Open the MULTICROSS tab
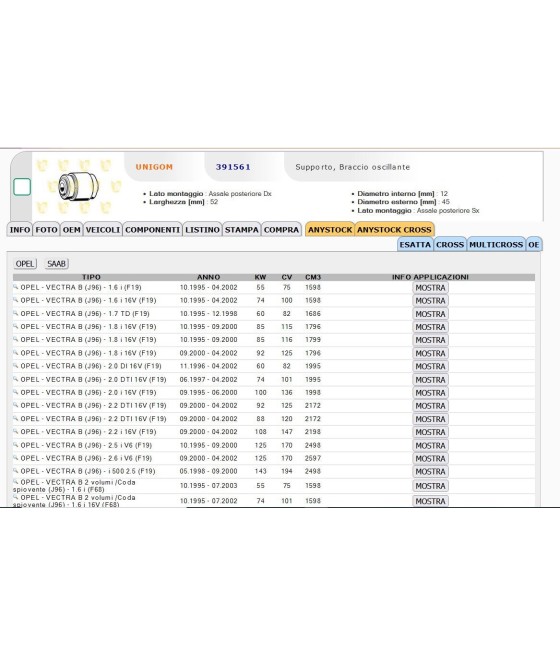The height and width of the screenshot is (655, 560). point(496,244)
